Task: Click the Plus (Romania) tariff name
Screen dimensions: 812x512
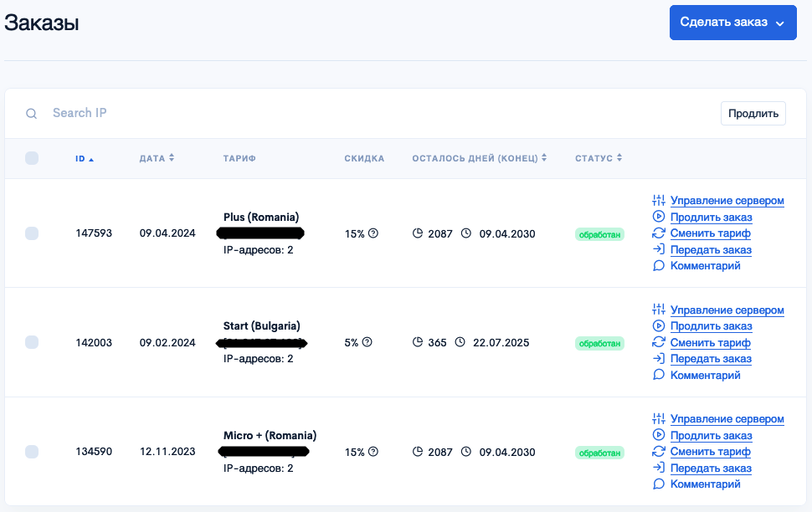Action: (x=261, y=217)
